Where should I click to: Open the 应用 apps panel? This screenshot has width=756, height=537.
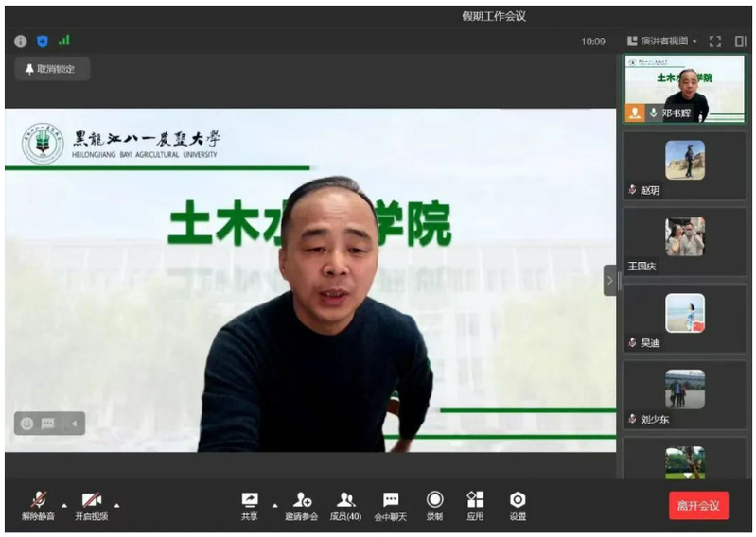click(475, 505)
